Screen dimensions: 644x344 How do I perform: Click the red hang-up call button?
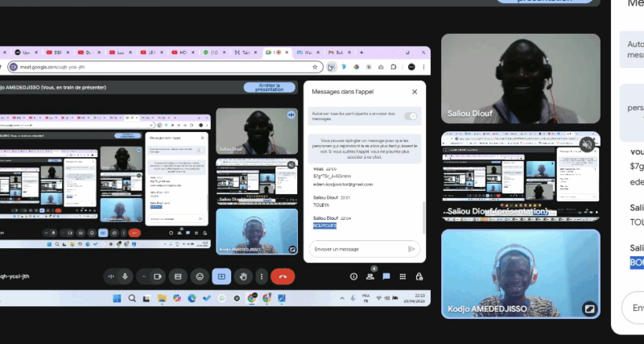point(283,276)
